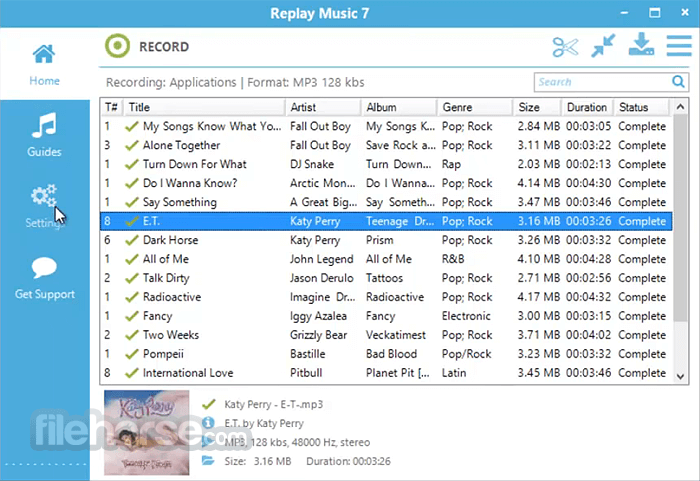
Task: Click green checkmark beside Dark Horse
Action: click(132, 240)
